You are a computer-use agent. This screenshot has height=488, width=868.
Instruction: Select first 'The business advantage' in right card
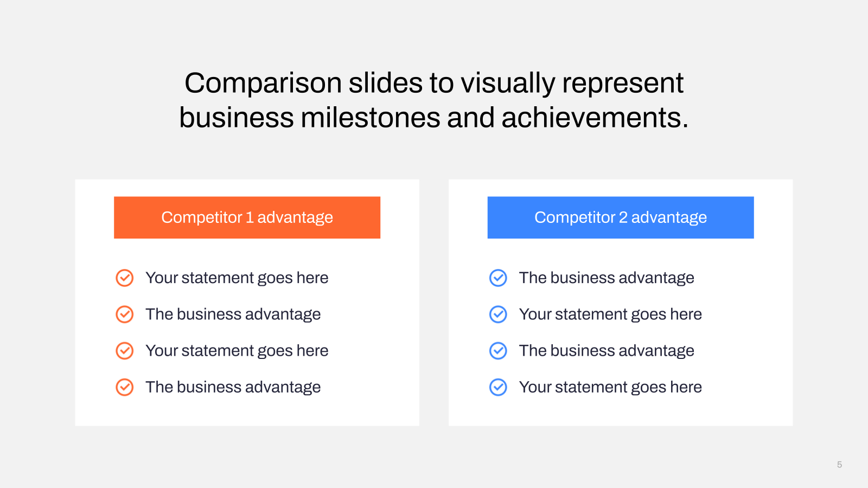pos(607,278)
